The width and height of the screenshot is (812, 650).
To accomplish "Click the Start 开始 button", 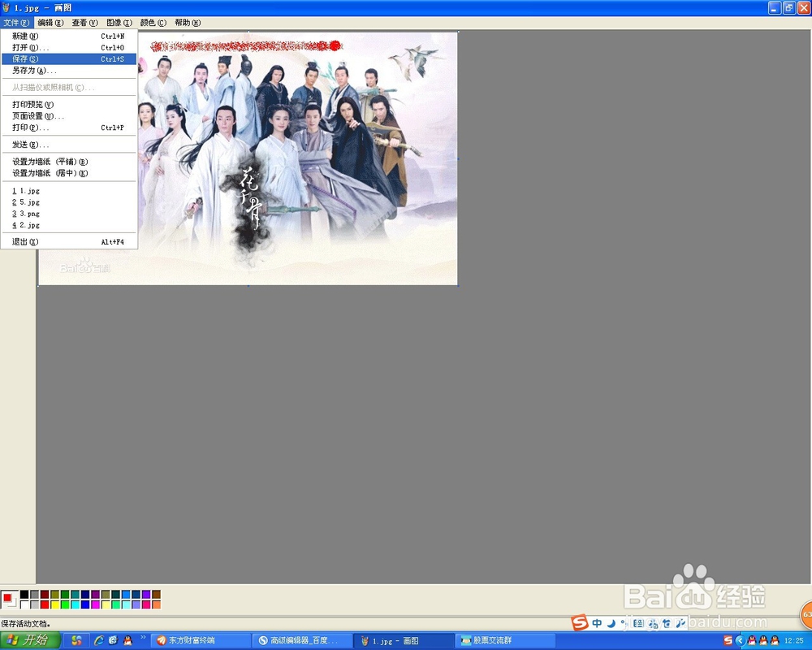I will [30, 641].
